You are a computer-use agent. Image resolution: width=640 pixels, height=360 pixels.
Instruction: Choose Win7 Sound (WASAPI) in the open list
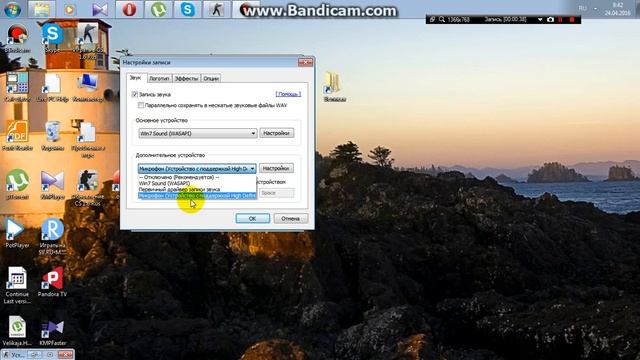[x=197, y=183]
